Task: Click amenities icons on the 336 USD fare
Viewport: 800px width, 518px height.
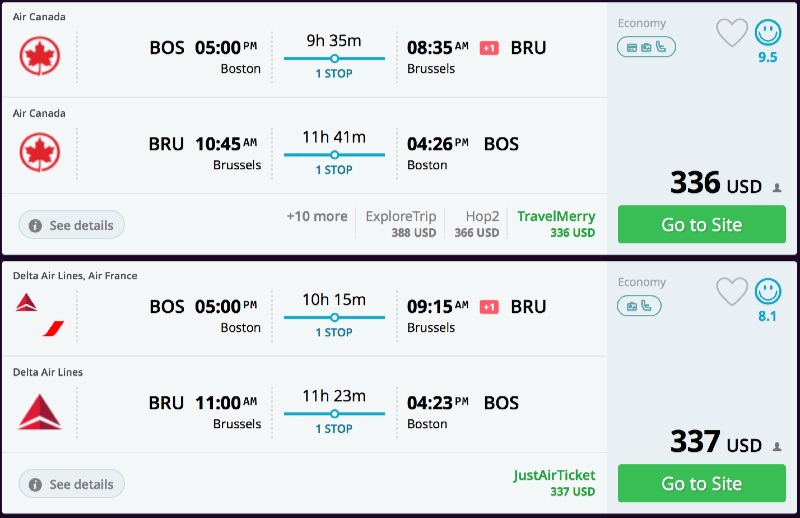Action: tap(646, 47)
